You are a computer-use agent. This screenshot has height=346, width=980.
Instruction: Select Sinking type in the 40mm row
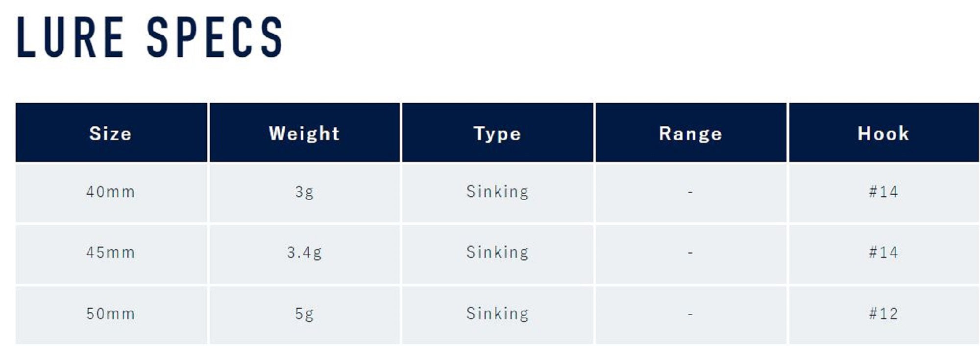click(x=497, y=192)
